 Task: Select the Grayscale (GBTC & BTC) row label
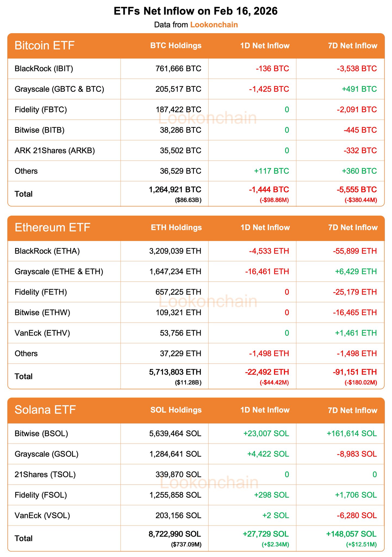pos(59,89)
